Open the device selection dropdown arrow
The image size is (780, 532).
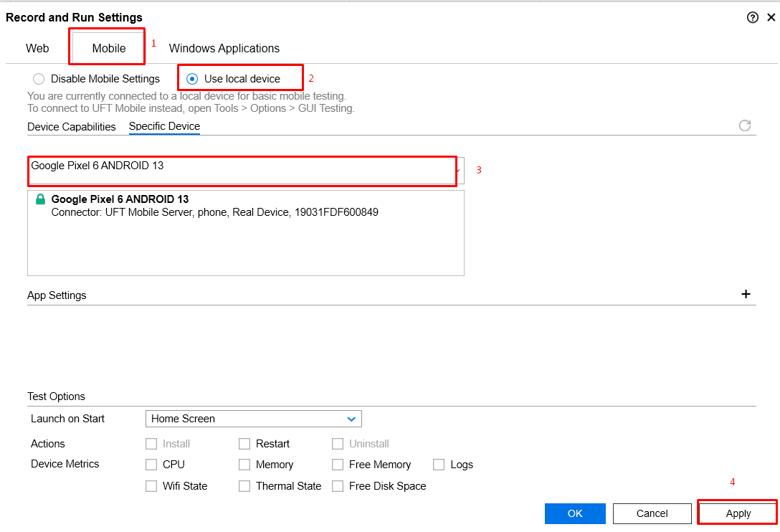(460, 171)
